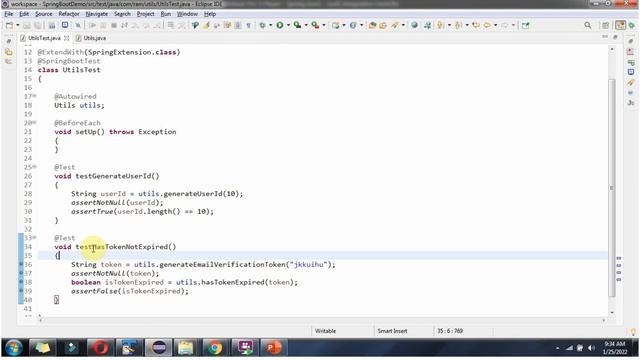Toggle Mark Occurrences toolbar icon
This screenshot has width=640, height=360.
206,25
